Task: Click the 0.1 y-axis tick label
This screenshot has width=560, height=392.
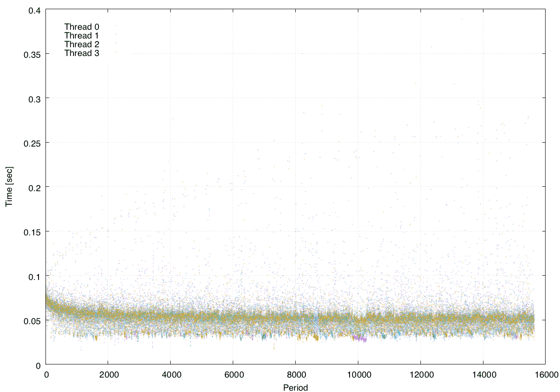Action: coord(34,276)
